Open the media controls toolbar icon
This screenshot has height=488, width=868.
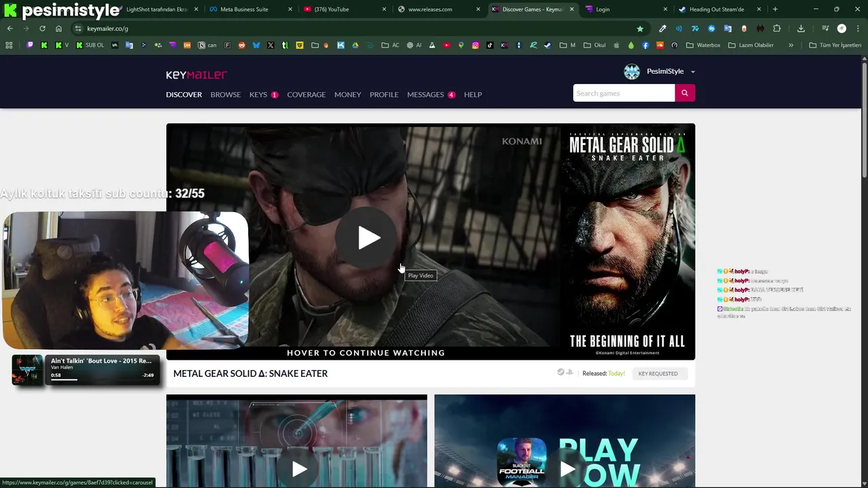tap(825, 28)
